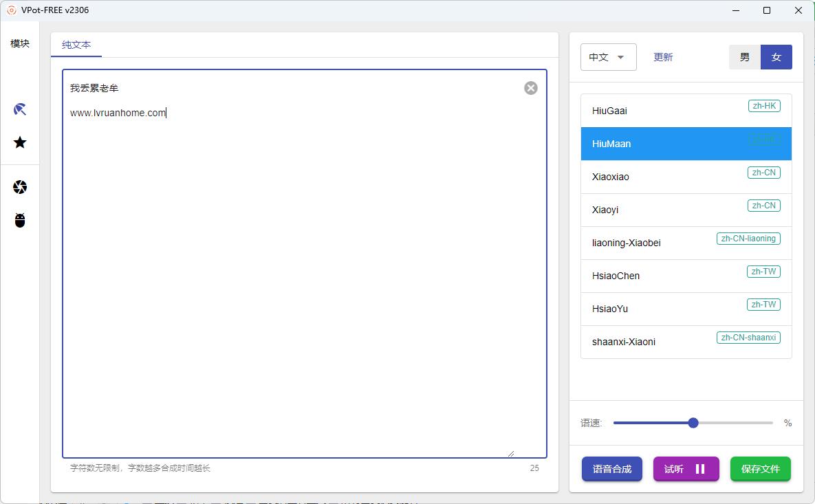Open the 中文 language dropdown
Viewport: 815px width, 504px height.
click(x=608, y=58)
